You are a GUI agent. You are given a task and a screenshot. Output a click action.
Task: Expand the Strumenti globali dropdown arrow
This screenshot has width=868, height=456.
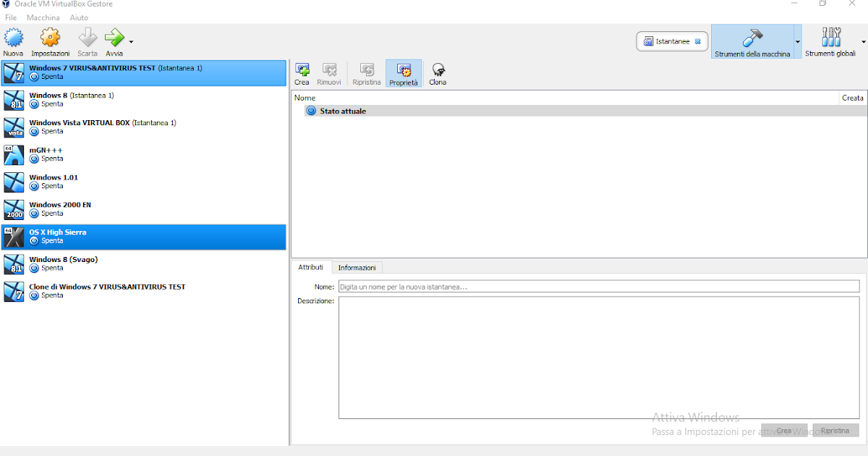862,41
